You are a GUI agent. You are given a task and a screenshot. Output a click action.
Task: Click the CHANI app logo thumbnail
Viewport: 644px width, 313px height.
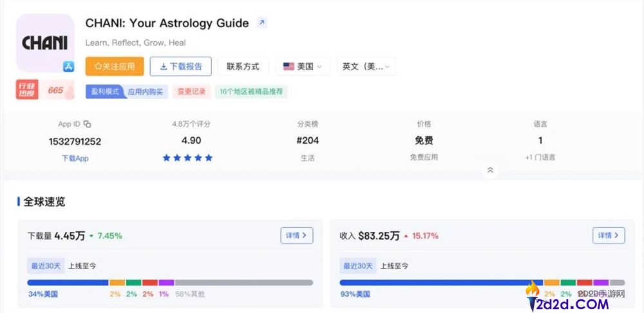45,43
